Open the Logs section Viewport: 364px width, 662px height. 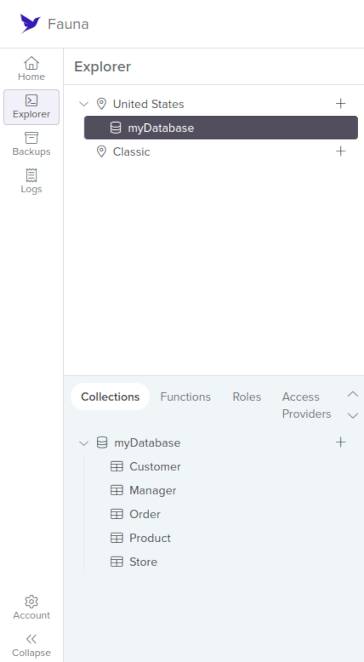pos(31,181)
